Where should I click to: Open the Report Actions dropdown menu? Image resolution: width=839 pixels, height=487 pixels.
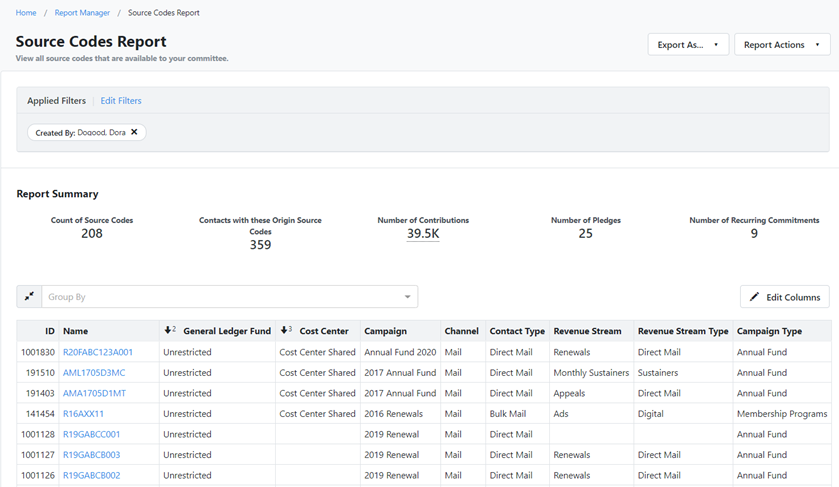coord(781,45)
